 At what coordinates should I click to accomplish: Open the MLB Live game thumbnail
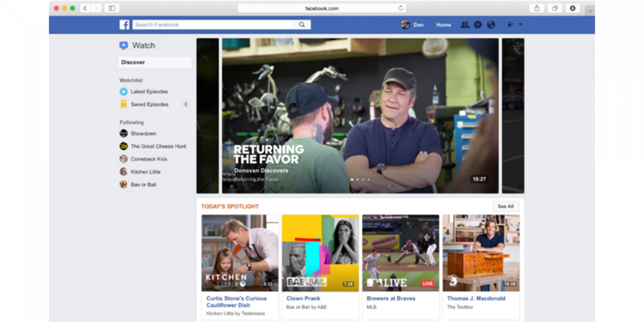pyautogui.click(x=401, y=253)
